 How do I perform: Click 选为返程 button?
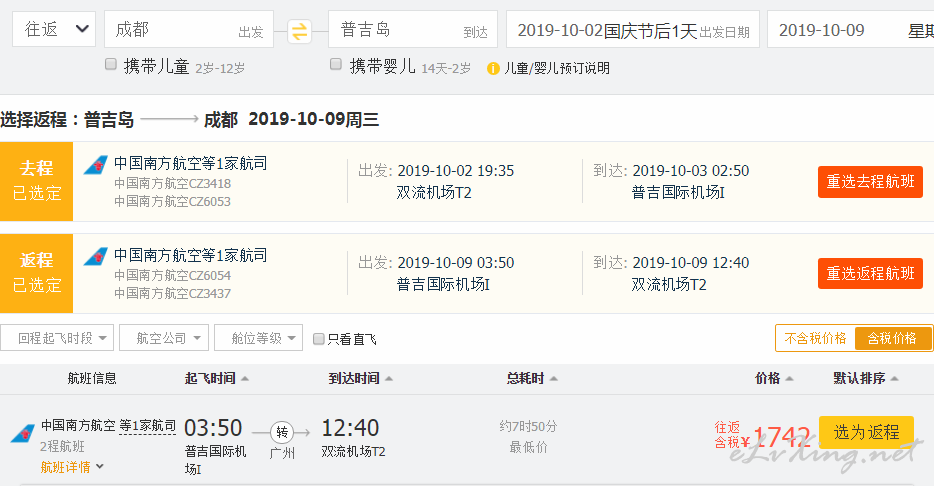pyautogui.click(x=866, y=432)
